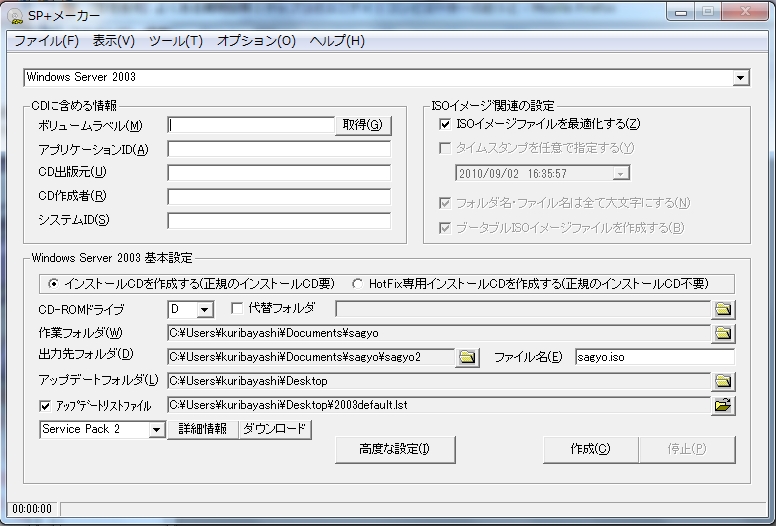
Task: Focus the ボリュームラベル(M) input field
Action: [251, 125]
